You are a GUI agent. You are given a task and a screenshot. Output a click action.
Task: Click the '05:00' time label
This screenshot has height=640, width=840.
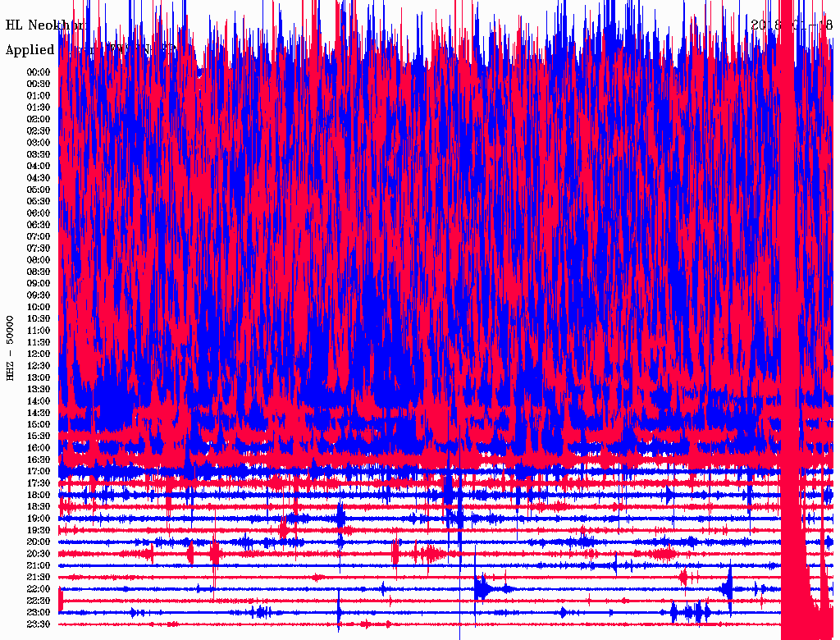pos(39,190)
